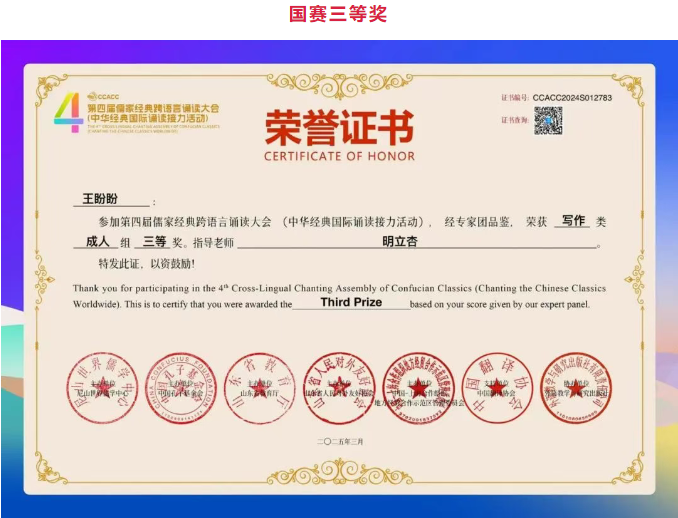Click the label 证书查询
Viewport: 678px width, 518px height.
(x=515, y=120)
